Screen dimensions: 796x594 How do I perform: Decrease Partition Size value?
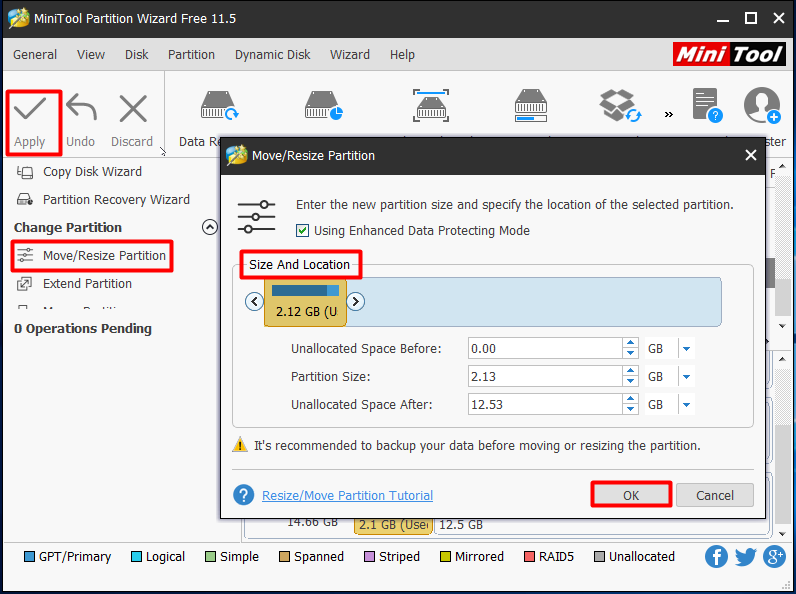click(x=630, y=381)
